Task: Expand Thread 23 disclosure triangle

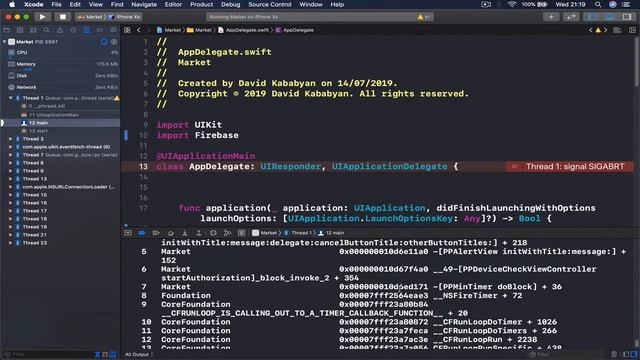Action: click(x=11, y=243)
